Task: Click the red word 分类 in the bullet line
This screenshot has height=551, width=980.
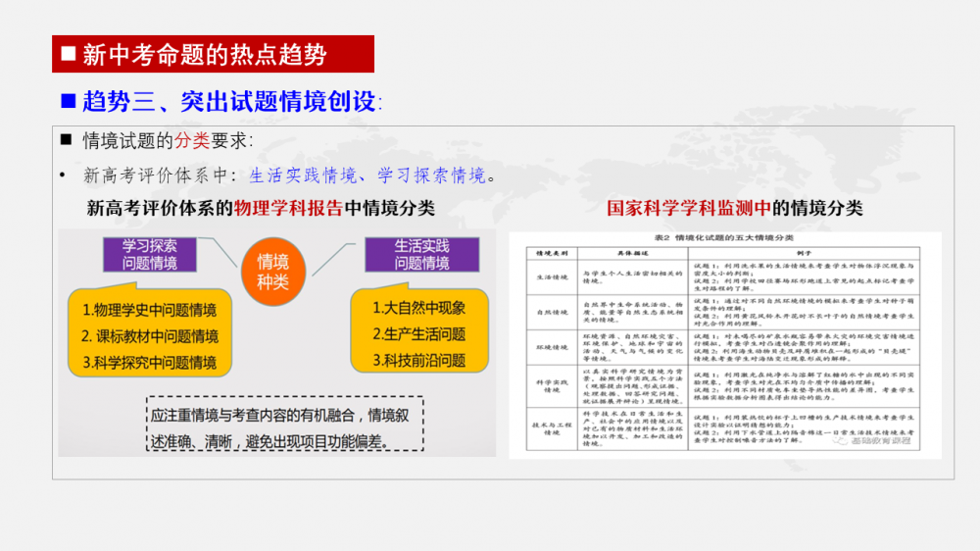Action: [191, 140]
